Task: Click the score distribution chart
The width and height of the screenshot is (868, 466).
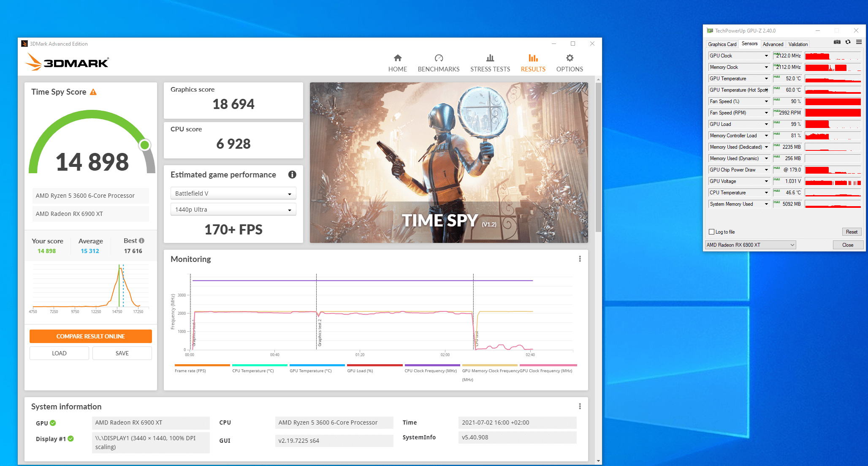Action: pos(90,289)
